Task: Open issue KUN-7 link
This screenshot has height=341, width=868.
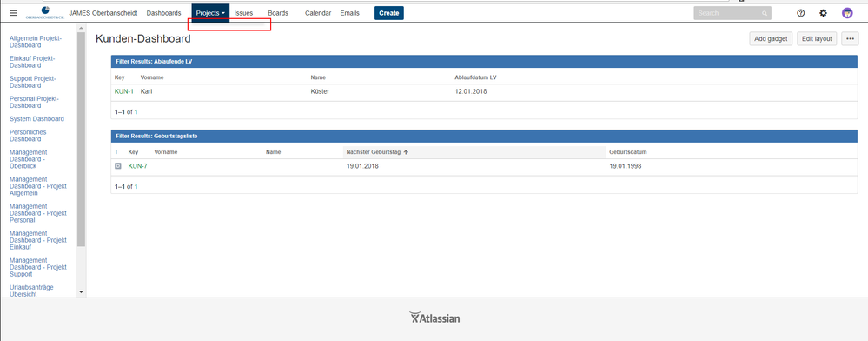Action: [138, 166]
